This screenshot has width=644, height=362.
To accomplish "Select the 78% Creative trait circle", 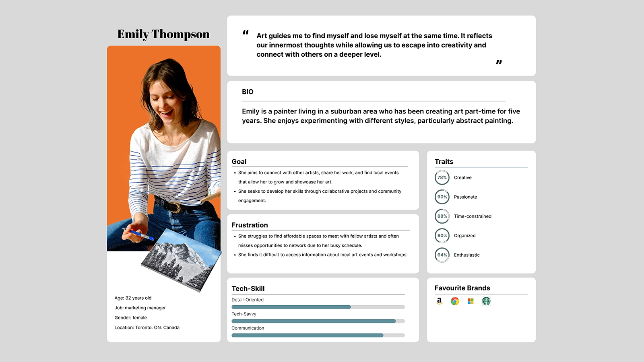I will (442, 177).
